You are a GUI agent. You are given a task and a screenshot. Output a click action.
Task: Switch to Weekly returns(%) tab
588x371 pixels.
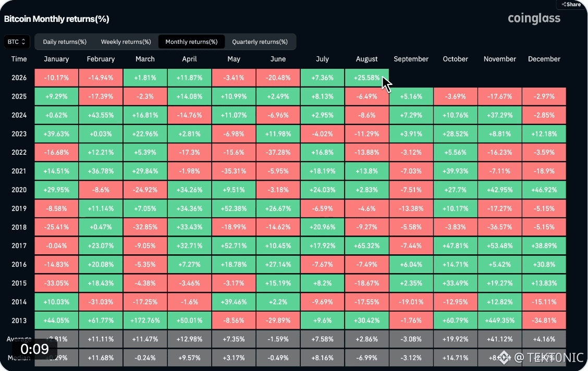point(126,42)
